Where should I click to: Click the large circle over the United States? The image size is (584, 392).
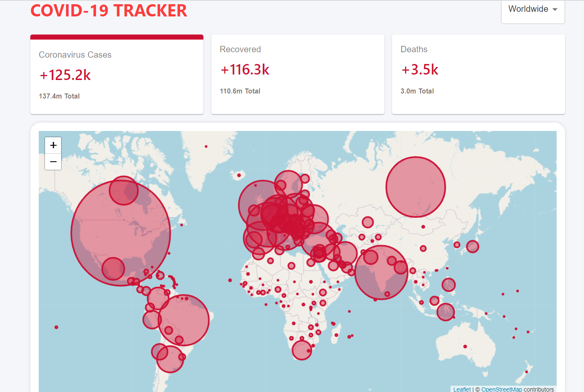point(121,233)
